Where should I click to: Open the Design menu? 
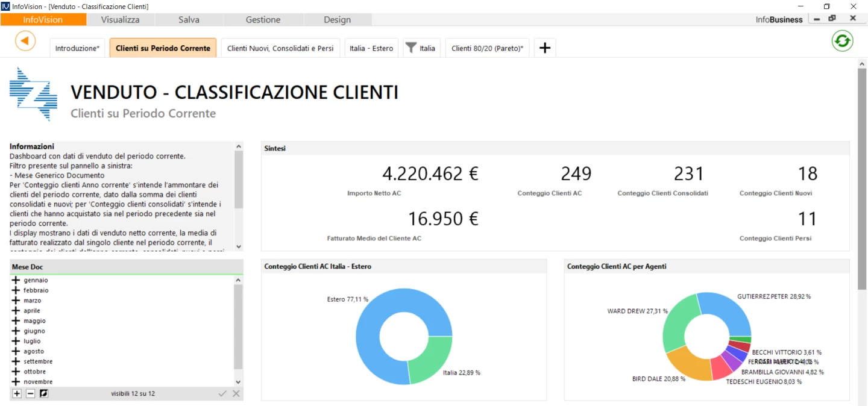pos(338,19)
